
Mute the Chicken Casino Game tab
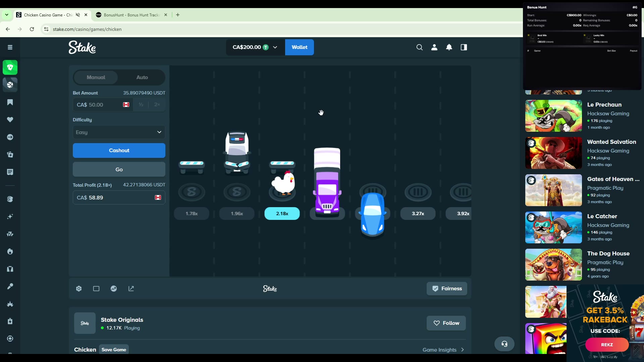[x=78, y=15]
